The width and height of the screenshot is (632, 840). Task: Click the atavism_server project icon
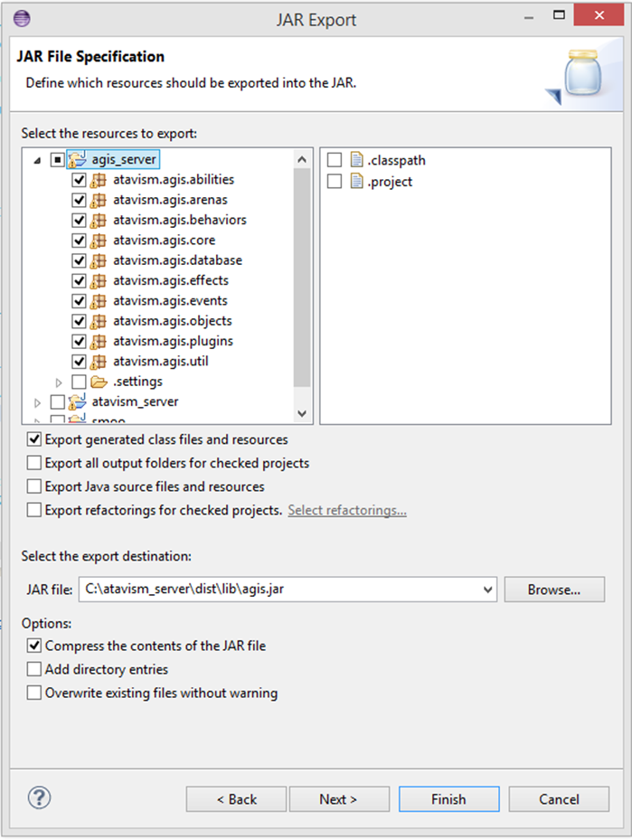click(x=78, y=401)
